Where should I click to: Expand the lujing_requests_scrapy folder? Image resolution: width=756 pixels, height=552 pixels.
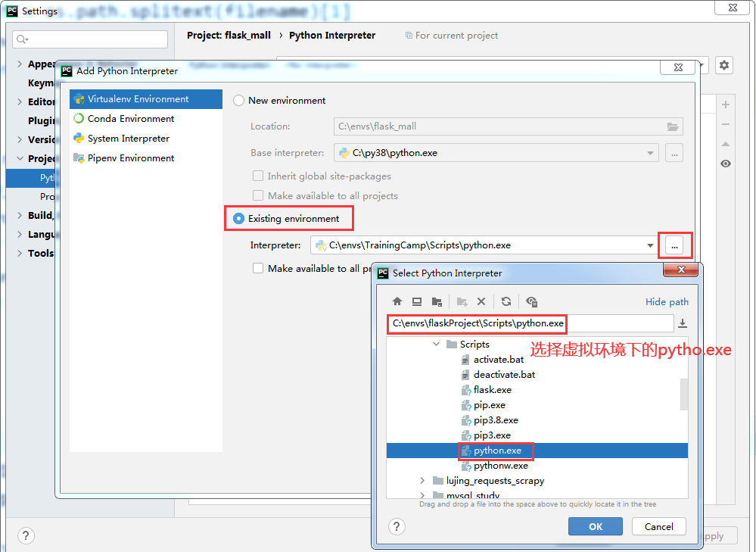click(x=422, y=481)
